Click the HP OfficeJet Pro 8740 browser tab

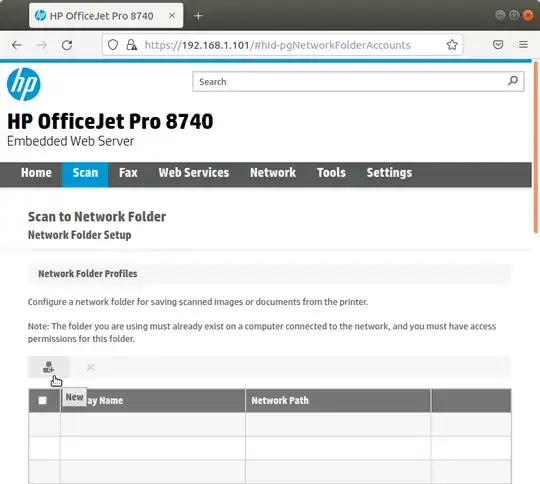[x=106, y=16]
